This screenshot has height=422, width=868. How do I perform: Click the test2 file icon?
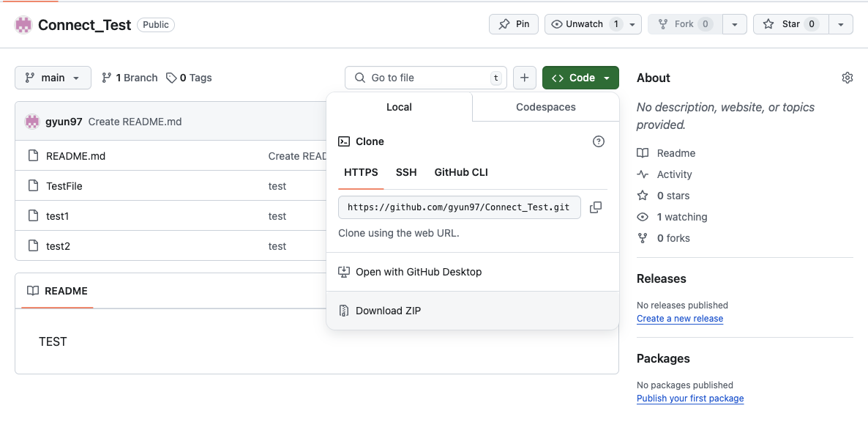pyautogui.click(x=34, y=245)
